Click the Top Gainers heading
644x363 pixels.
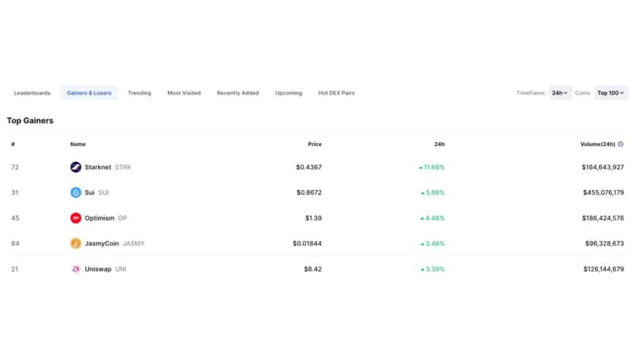pos(30,121)
